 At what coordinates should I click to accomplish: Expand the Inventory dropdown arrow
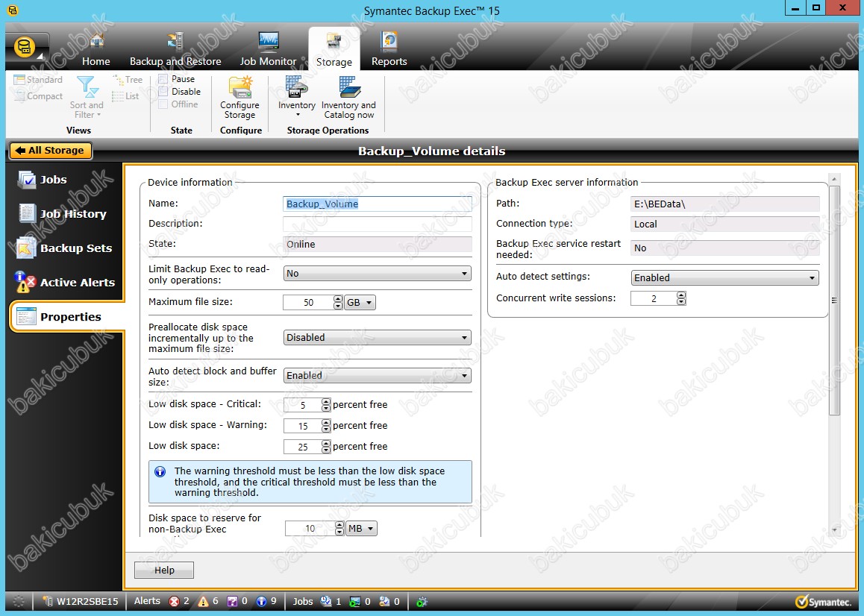click(x=298, y=115)
